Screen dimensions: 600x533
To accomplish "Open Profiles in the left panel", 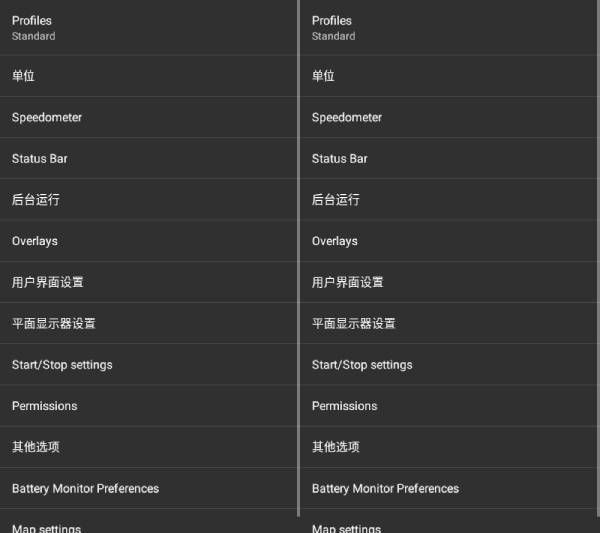I will click(x=148, y=27).
